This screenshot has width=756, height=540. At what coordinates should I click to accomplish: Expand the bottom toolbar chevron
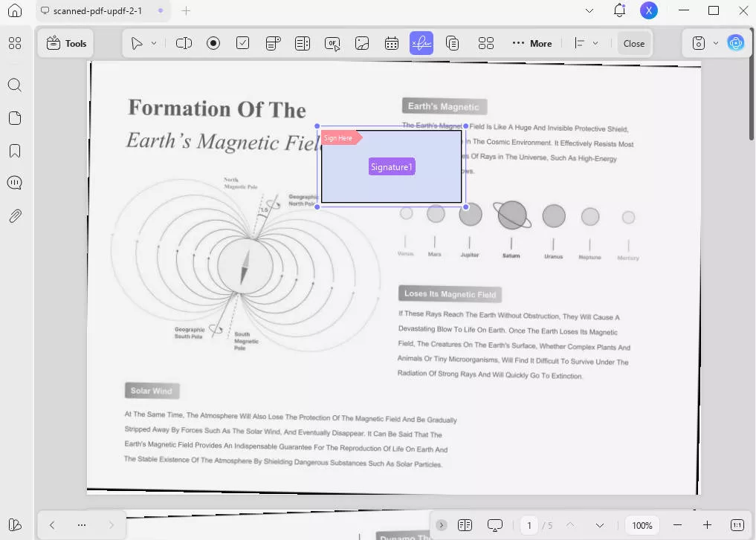click(x=441, y=524)
